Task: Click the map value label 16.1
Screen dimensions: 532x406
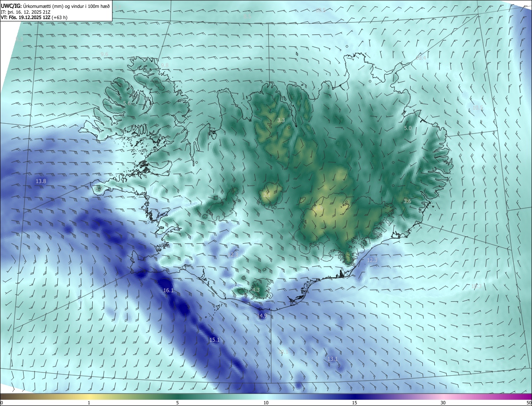Action: tap(168, 291)
